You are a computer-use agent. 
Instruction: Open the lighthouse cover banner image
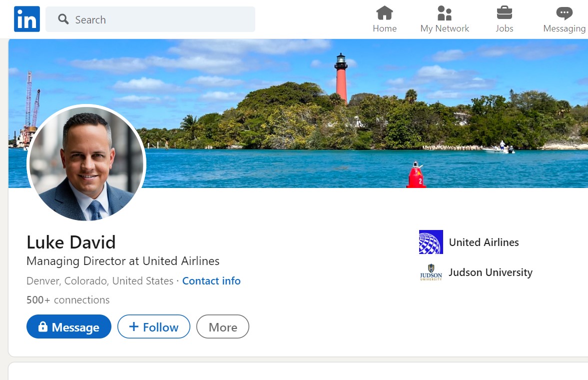350,110
